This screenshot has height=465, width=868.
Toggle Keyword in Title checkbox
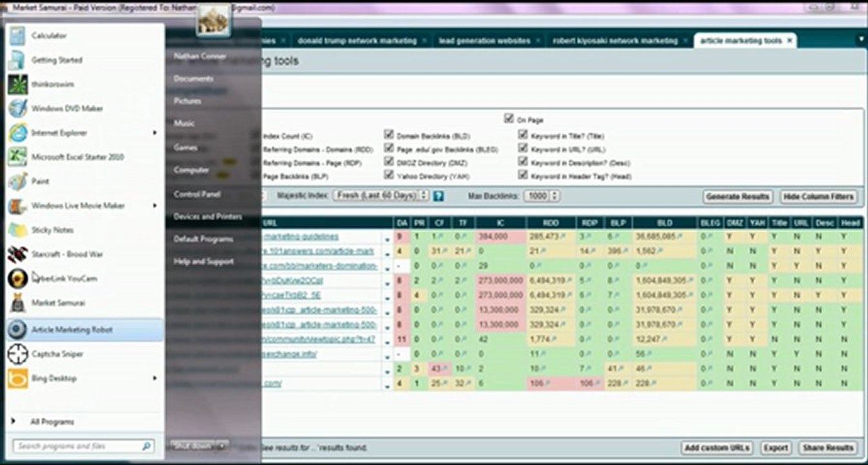pyautogui.click(x=522, y=136)
